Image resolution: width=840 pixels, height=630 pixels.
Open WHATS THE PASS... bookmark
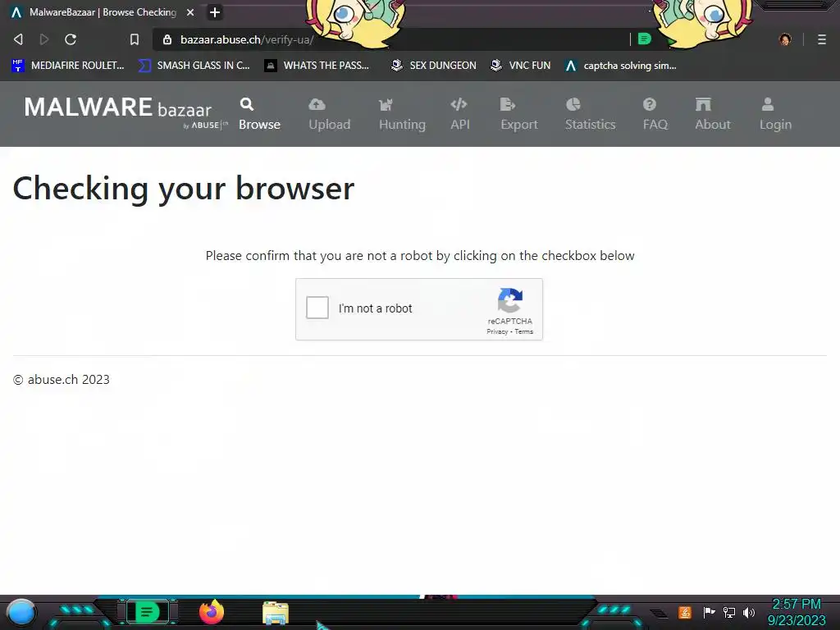coord(317,66)
